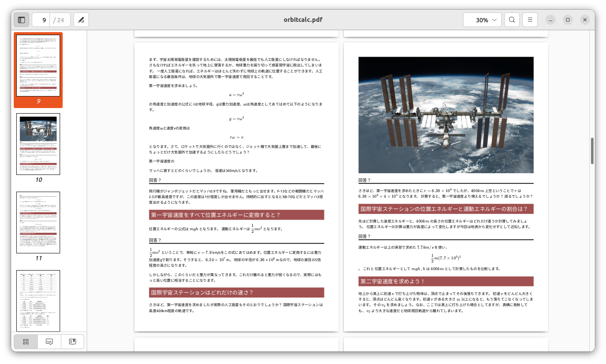Select page 11 thumbnail

point(38,223)
